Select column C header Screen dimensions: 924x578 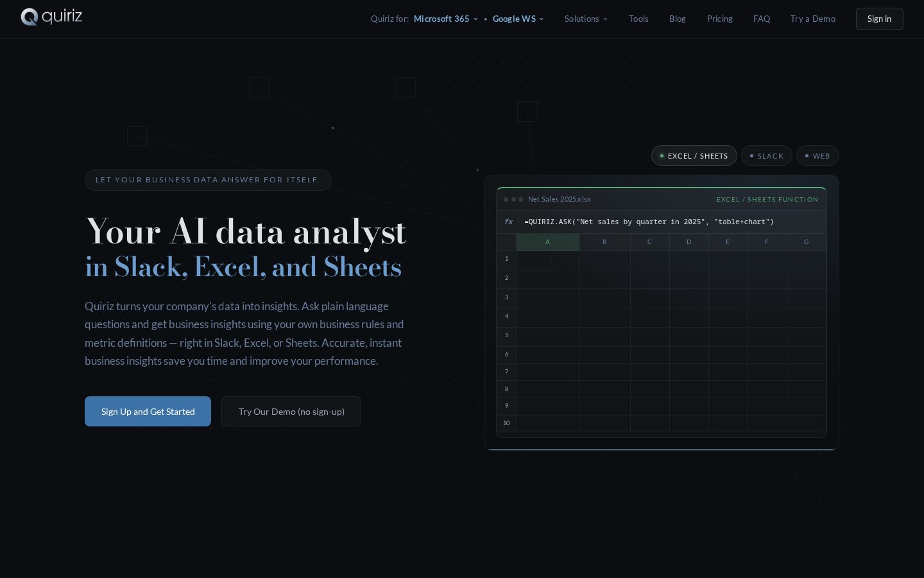[649, 242]
